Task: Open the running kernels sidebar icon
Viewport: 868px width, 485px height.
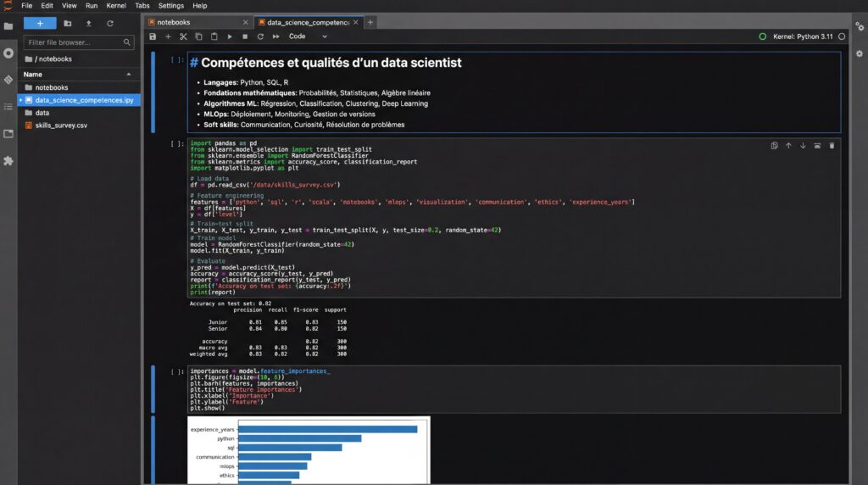Action: (x=8, y=53)
